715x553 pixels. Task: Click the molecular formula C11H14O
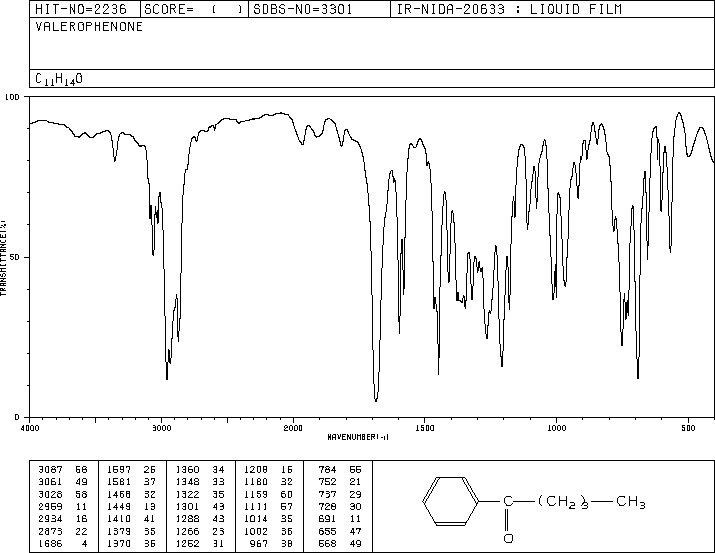[59, 79]
